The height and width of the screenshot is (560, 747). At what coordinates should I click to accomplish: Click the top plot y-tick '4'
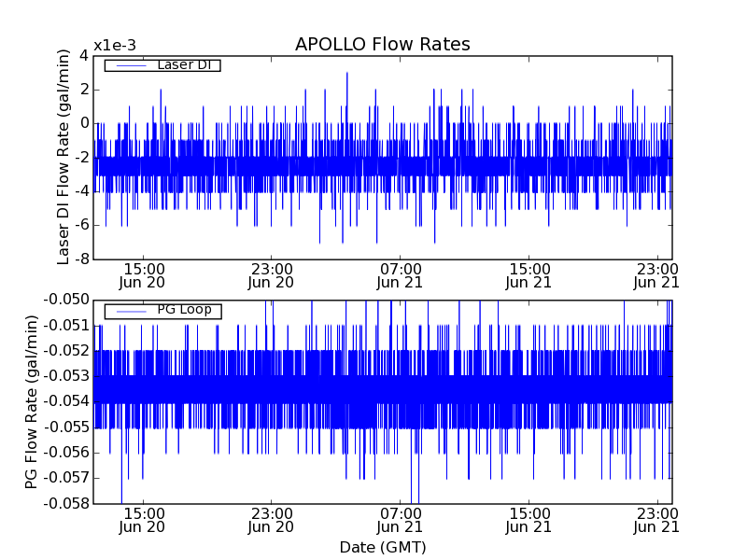pos(84,56)
